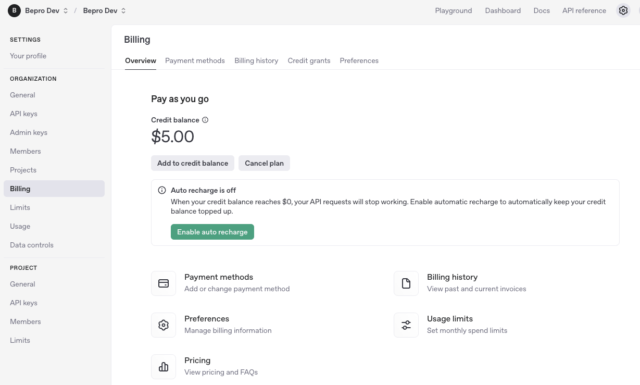Click the Cancel plan button
640x385 pixels.
point(264,163)
